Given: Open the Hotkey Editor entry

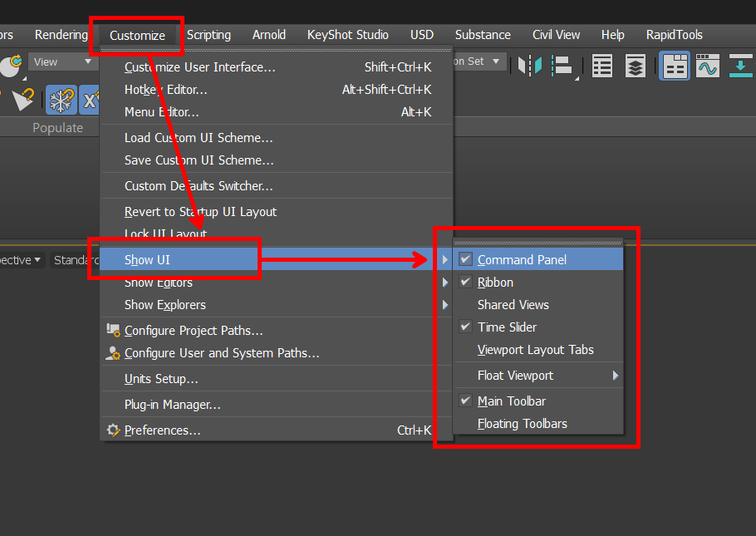Looking at the screenshot, I should [x=277, y=90].
